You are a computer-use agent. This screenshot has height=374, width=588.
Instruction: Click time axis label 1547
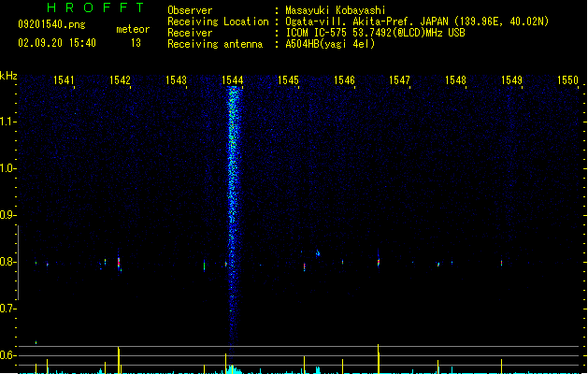400,80
